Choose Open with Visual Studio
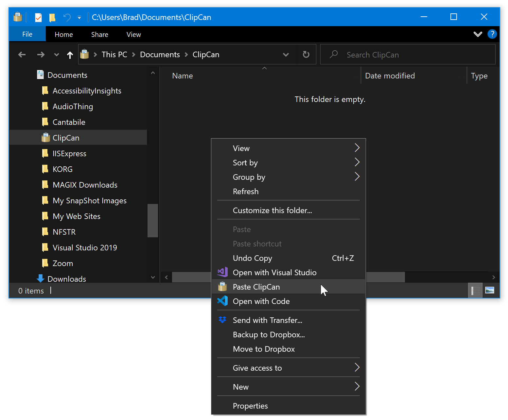 289,273
